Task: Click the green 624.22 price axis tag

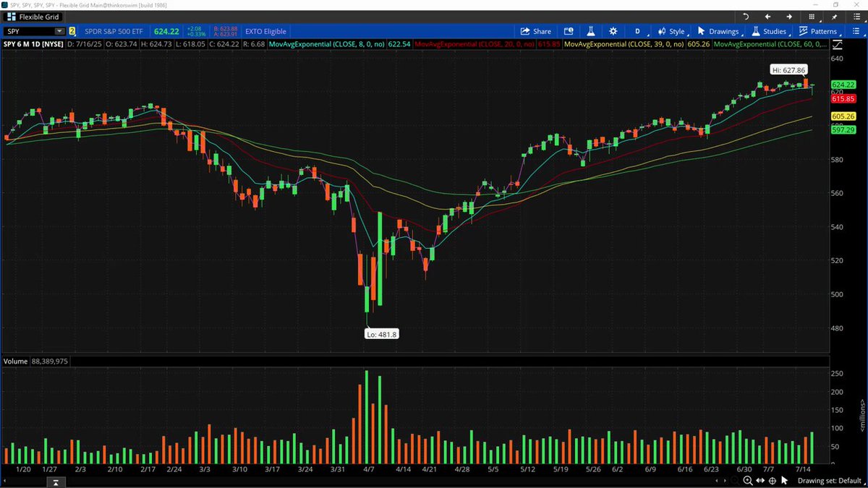Action: pos(843,85)
